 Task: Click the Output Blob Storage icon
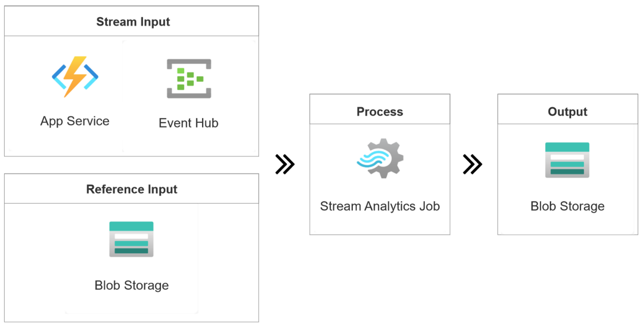pyautogui.click(x=567, y=160)
